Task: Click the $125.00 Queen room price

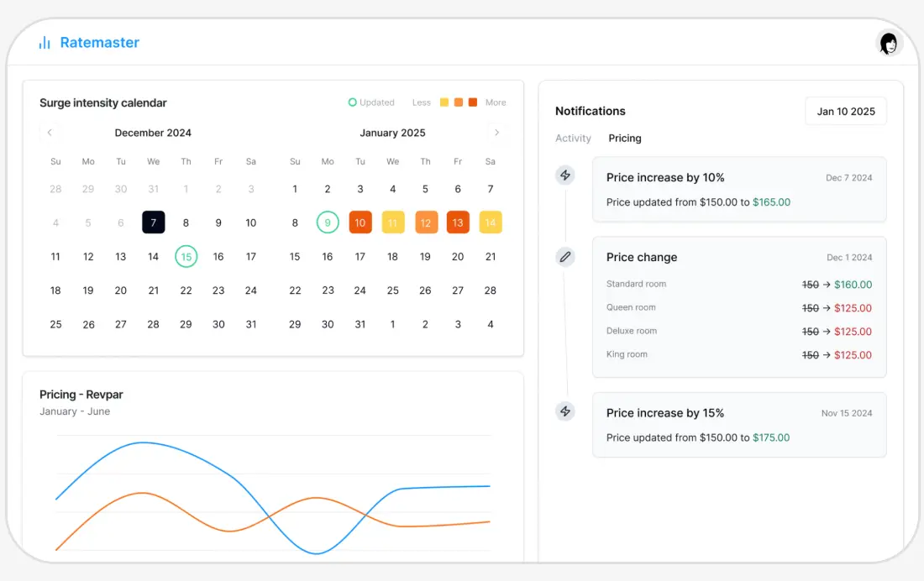Action: (853, 307)
